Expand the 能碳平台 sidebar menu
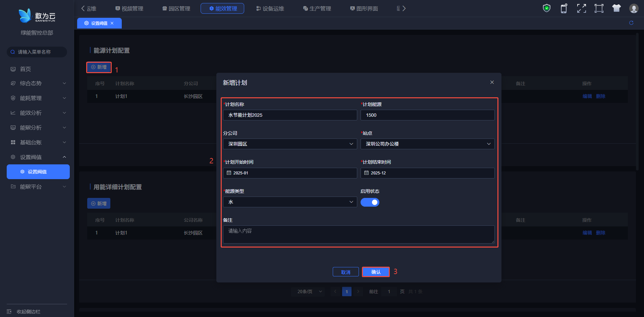644x317 pixels. click(x=38, y=187)
